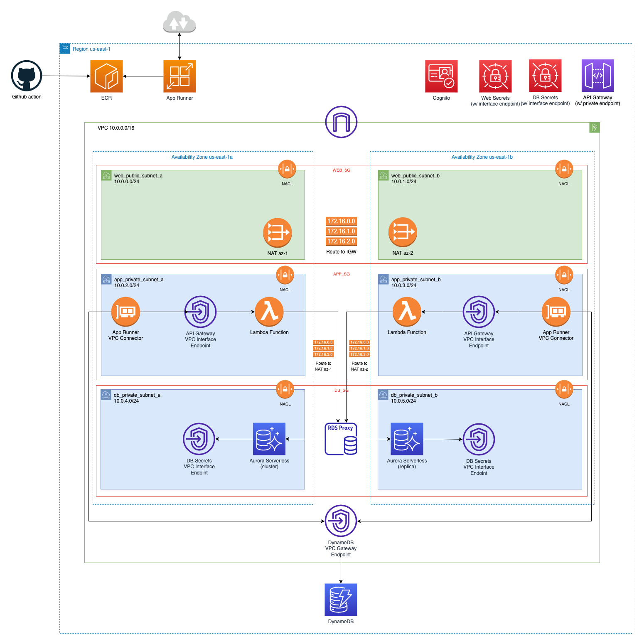Click the 'app_private_subnet_b' label text
Viewport: 644px width, 644px height.
[x=416, y=280]
